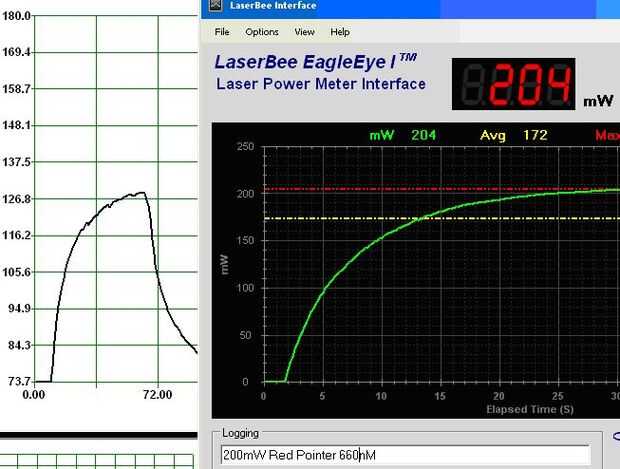Click the Elapsed Time (S) axis label
Viewport: 620px width, 469px height.
pyautogui.click(x=530, y=409)
